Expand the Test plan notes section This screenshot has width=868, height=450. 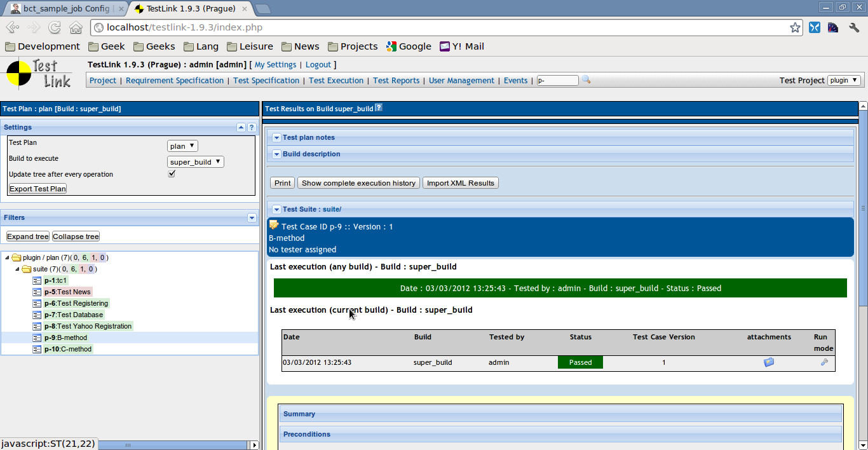(x=276, y=137)
